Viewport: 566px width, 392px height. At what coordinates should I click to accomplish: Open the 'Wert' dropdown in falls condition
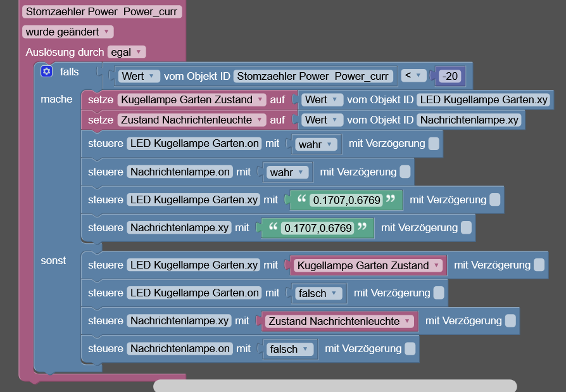[139, 76]
